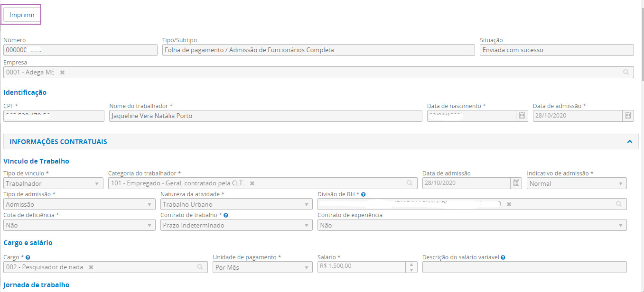
Task: Click the CPF input field
Action: (54, 116)
